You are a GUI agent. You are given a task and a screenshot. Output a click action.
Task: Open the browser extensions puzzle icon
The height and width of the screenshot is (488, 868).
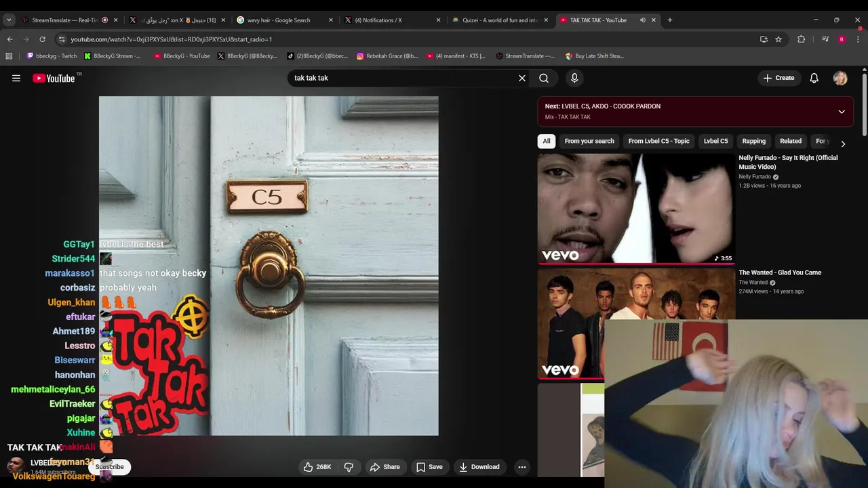click(x=801, y=39)
